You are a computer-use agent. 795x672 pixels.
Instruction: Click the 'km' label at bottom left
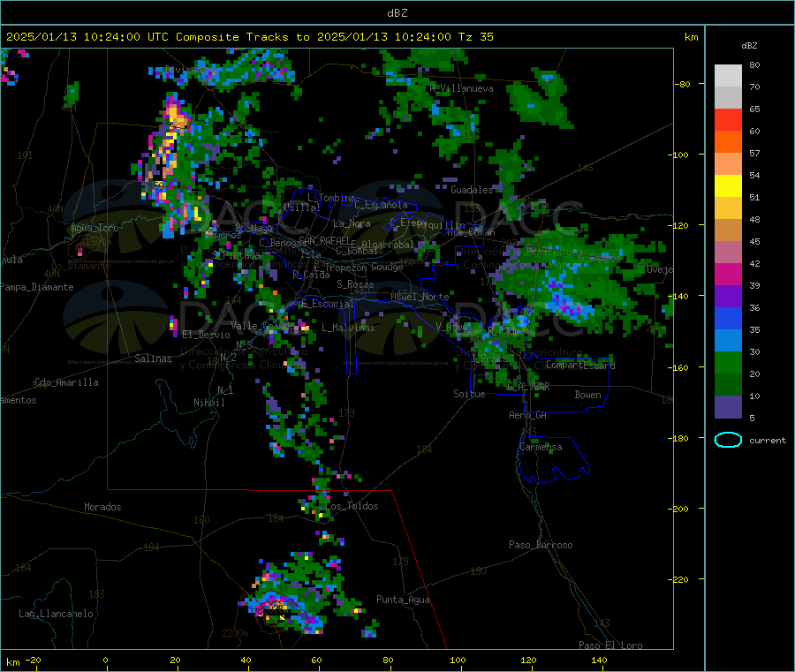13,662
